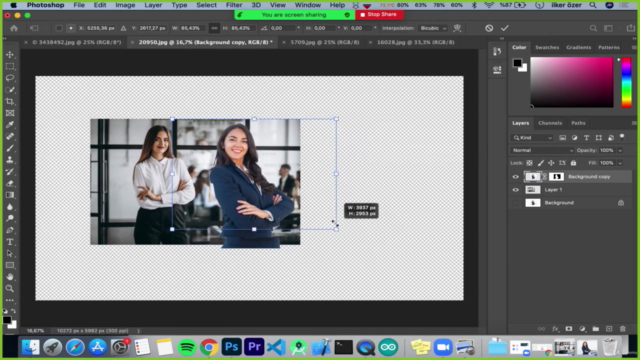
Task: Expand the status bar info arrow
Action: [x=138, y=331]
